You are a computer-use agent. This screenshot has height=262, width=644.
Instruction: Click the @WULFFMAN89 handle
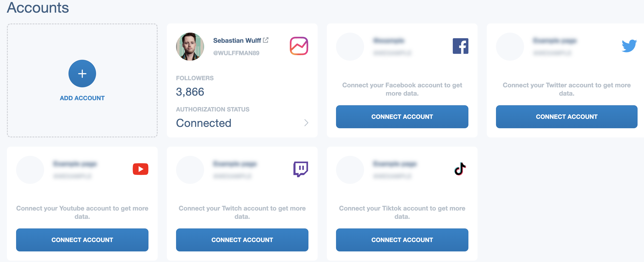pos(236,53)
